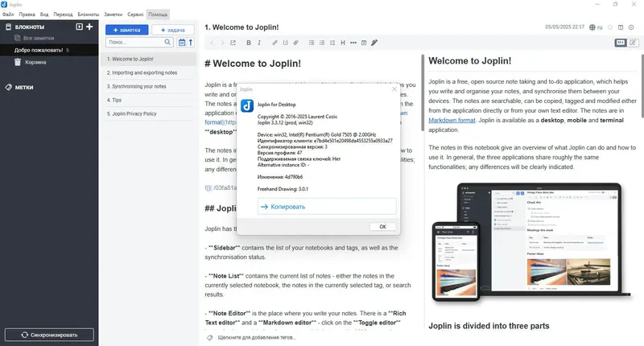Insert date time using calendar toolbar icon

364,43
